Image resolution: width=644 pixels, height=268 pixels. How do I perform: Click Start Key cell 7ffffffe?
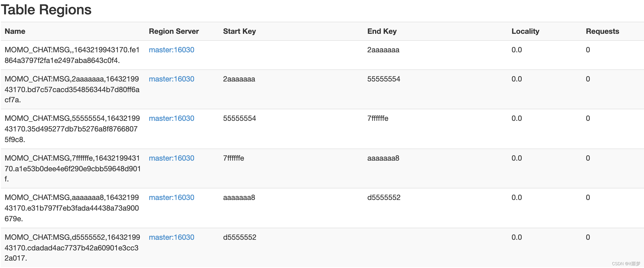pos(233,158)
